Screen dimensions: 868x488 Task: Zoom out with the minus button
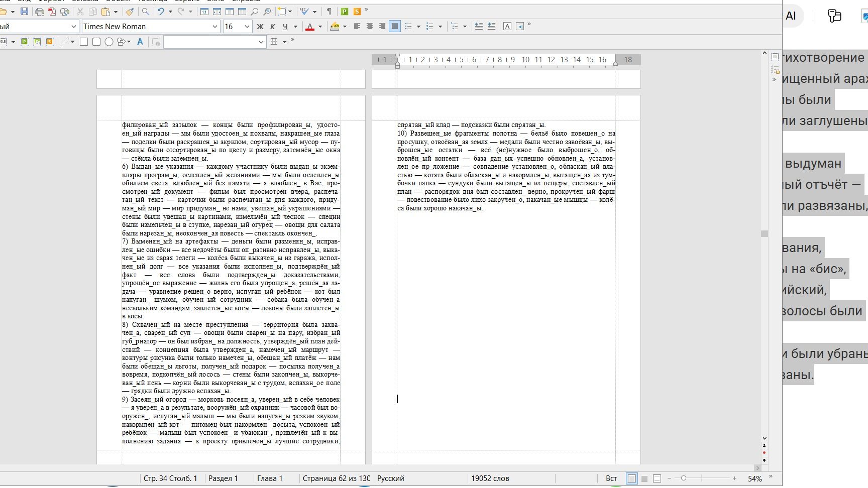pos(669,478)
